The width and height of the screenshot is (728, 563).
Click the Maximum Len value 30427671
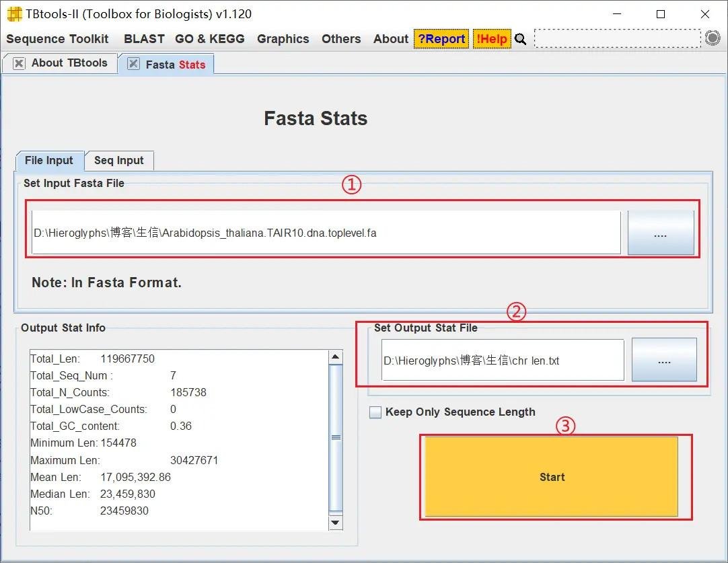tap(194, 461)
